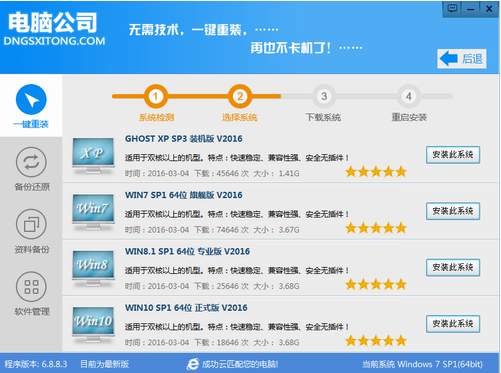Click step 4 重启安装 circle

(x=408, y=96)
